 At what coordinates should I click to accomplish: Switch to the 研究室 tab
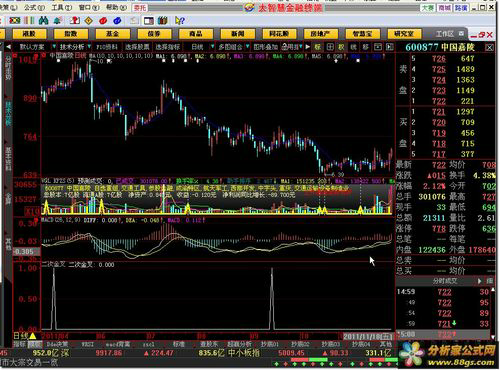(404, 34)
